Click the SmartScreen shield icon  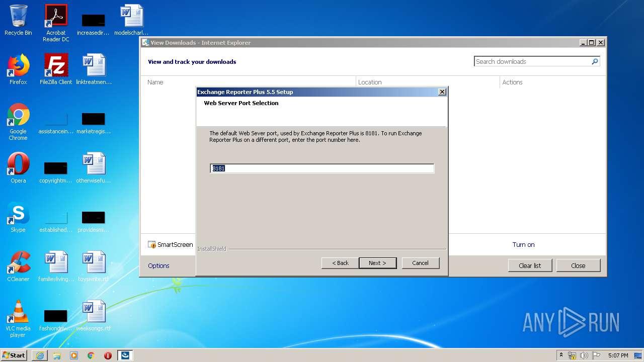click(152, 245)
